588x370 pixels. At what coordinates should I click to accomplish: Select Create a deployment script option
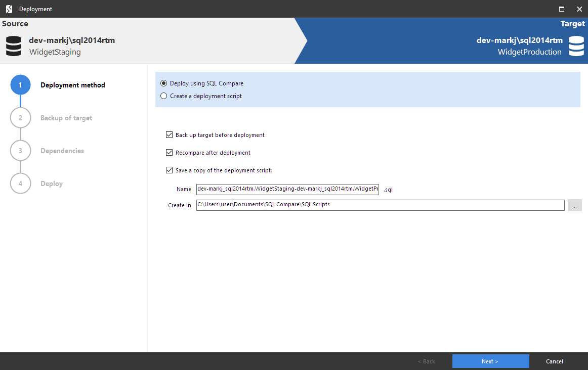point(163,96)
